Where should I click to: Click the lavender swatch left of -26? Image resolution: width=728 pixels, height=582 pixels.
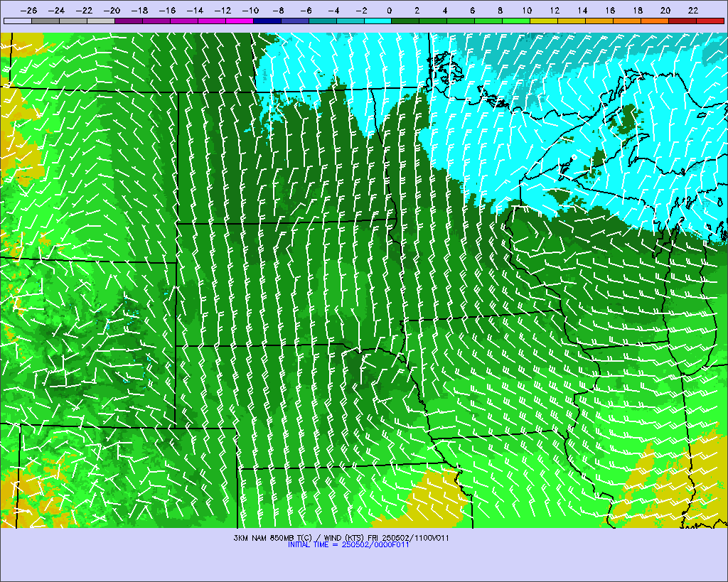[18, 21]
